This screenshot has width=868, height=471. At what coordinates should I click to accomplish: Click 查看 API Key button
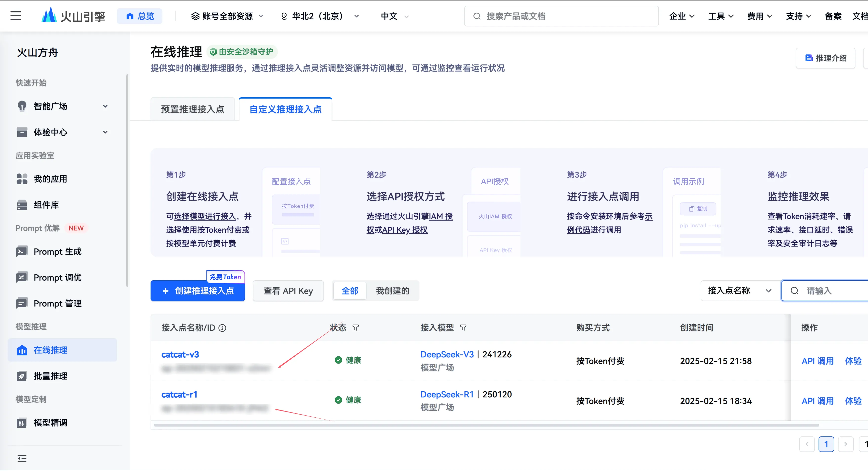pyautogui.click(x=288, y=291)
